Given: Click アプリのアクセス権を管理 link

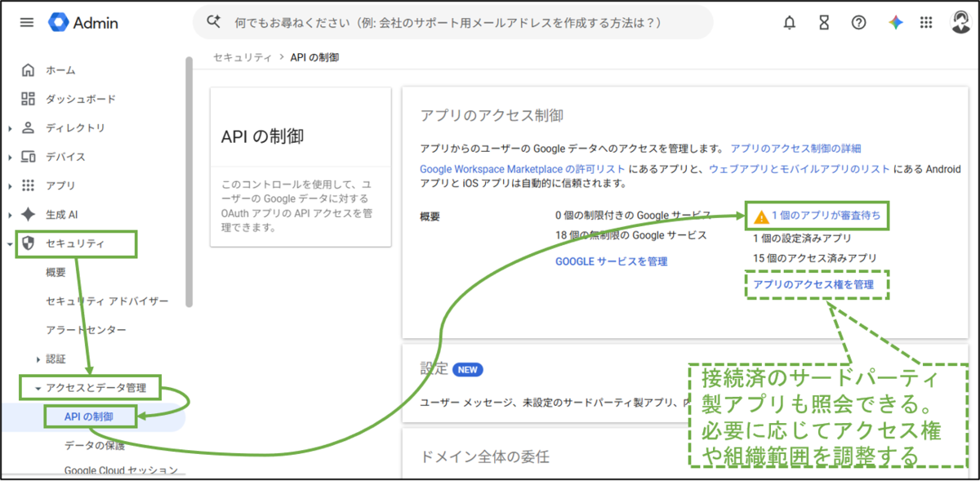Looking at the screenshot, I should pyautogui.click(x=813, y=284).
